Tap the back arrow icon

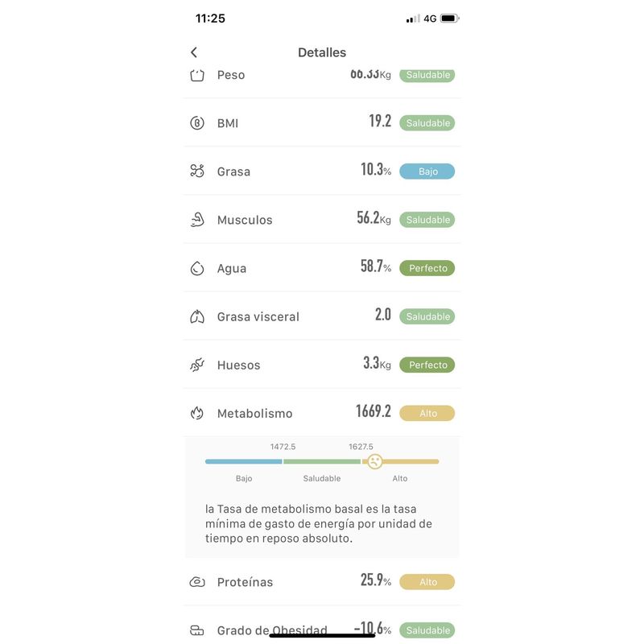tap(194, 52)
